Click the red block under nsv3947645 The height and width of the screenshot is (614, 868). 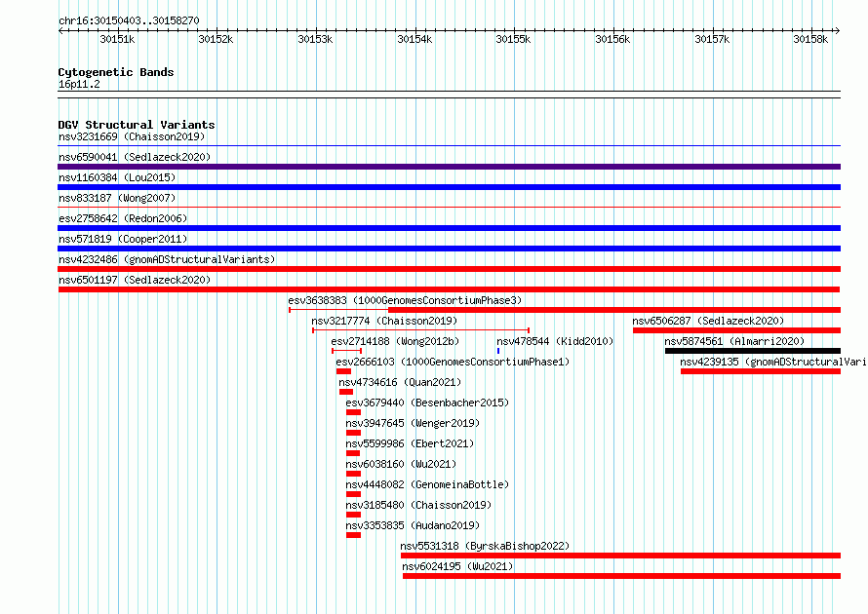pos(353,433)
